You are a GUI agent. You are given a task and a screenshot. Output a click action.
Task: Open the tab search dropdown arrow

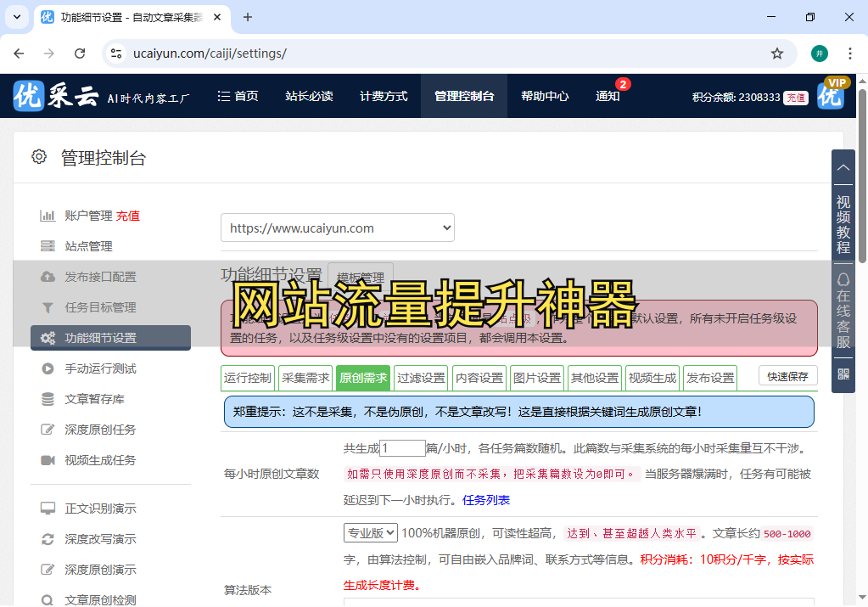coord(17,17)
